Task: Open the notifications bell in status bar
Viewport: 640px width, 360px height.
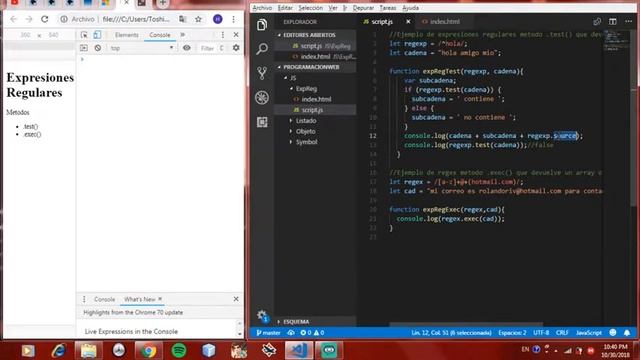Action: pyautogui.click(x=627, y=333)
